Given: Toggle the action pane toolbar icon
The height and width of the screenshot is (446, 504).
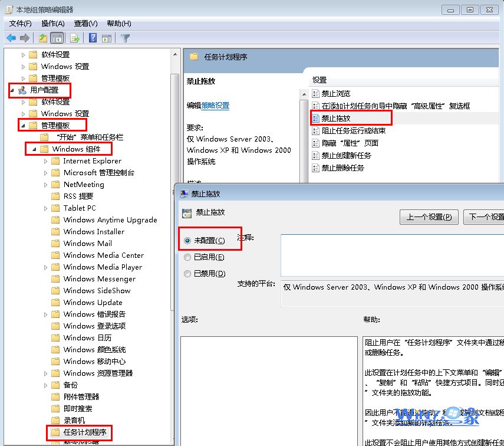Looking at the screenshot, I should [107, 38].
